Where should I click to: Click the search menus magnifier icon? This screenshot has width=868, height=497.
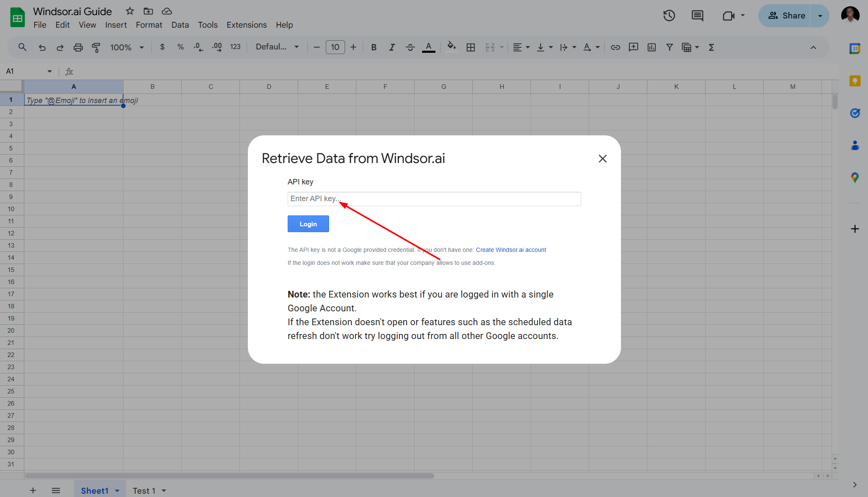point(22,47)
